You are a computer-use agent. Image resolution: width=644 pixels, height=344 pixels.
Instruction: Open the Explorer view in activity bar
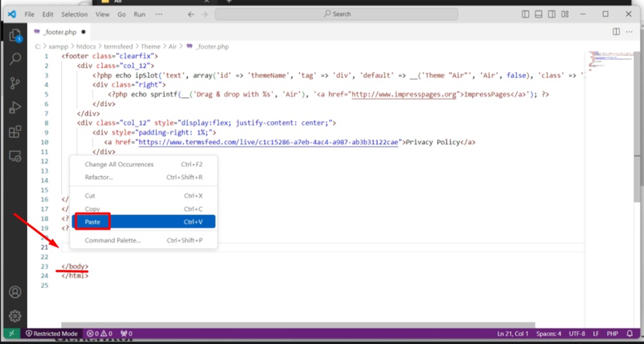click(x=15, y=35)
